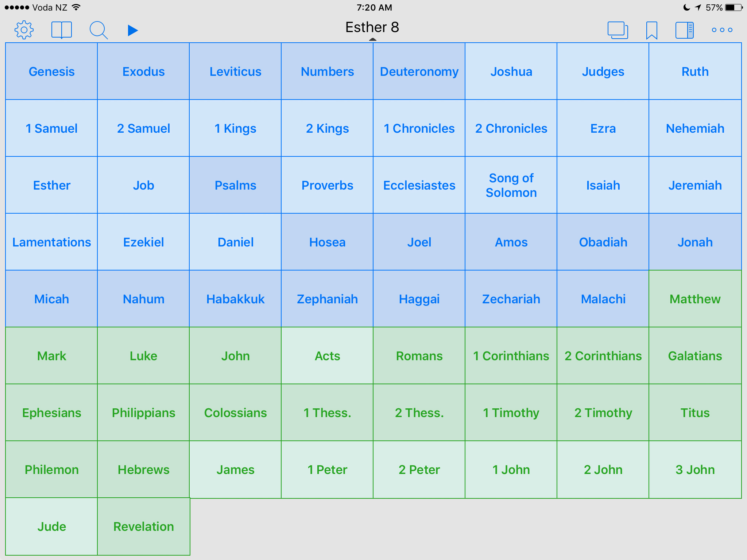Viewport: 747px width, 560px height.
Task: Tap the battery status indicator
Action: (x=734, y=8)
